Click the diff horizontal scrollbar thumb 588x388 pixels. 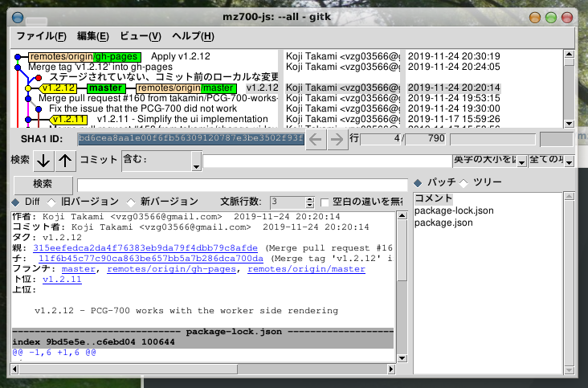(x=129, y=370)
